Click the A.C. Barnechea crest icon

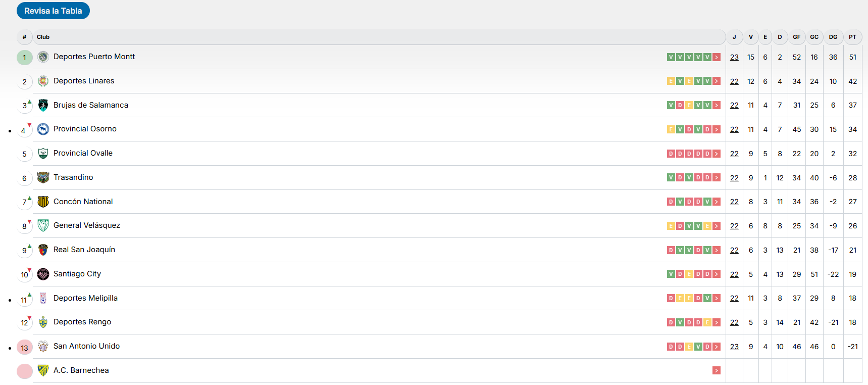(43, 370)
